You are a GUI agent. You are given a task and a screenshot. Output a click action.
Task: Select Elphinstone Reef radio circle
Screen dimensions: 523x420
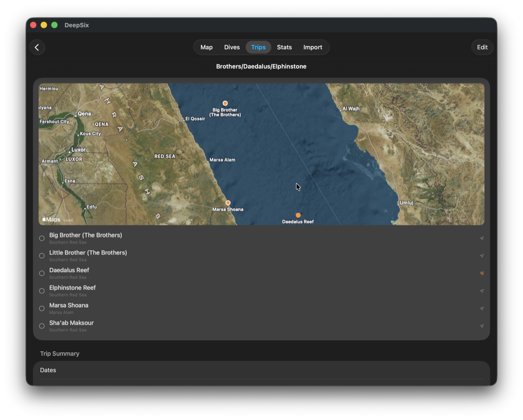[x=42, y=291]
